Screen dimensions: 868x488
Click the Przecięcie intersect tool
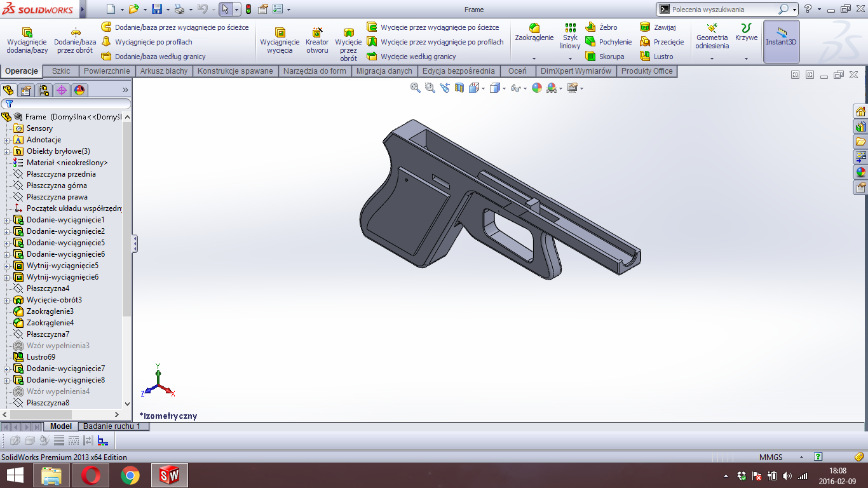pyautogui.click(x=661, y=42)
